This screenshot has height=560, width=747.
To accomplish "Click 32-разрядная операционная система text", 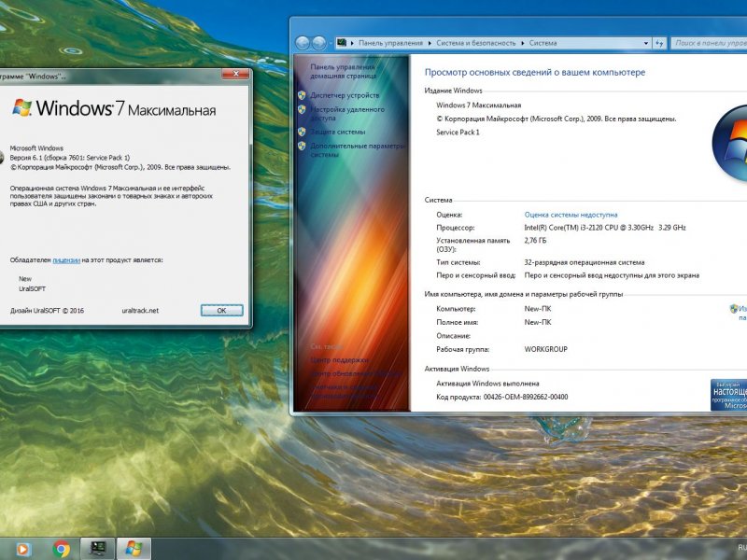I will [x=585, y=262].
